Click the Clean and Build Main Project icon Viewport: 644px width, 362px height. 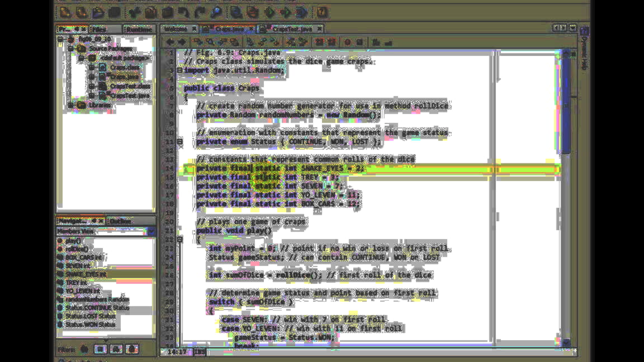[x=253, y=12]
